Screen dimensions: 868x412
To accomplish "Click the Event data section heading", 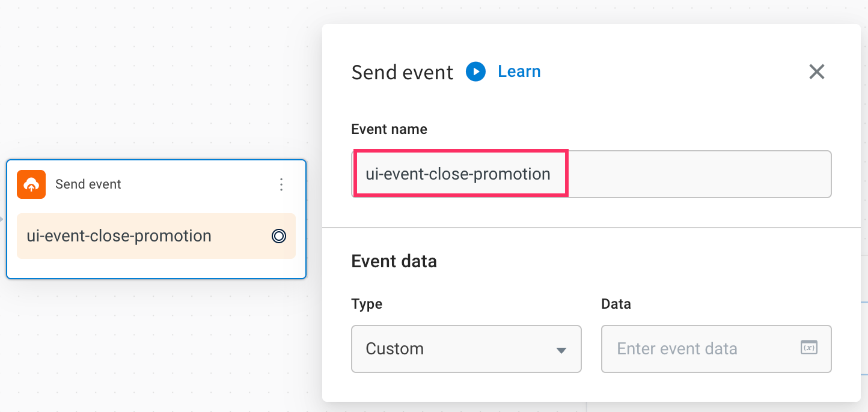I will [394, 261].
